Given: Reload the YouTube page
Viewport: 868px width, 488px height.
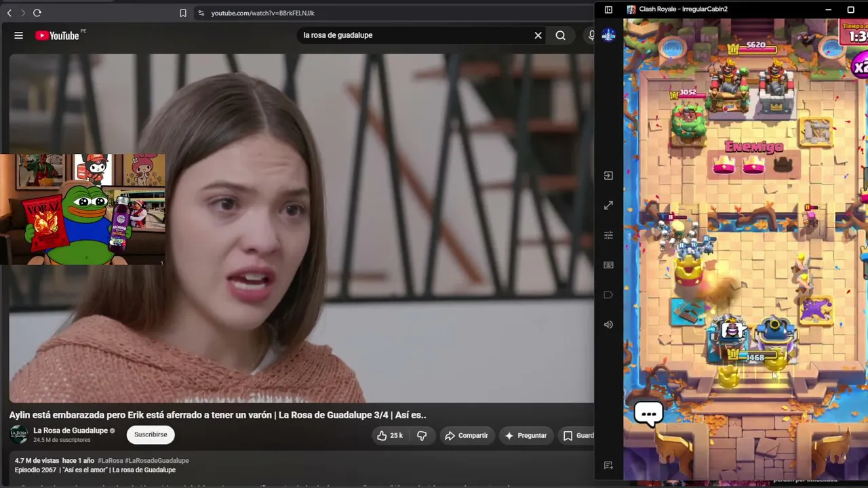Looking at the screenshot, I should [x=37, y=13].
